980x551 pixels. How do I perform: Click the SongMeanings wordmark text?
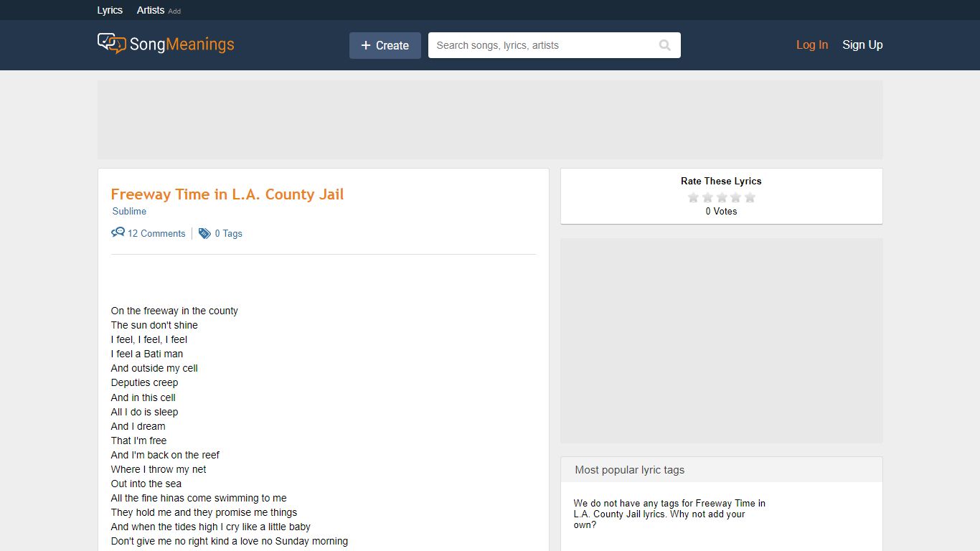click(182, 44)
